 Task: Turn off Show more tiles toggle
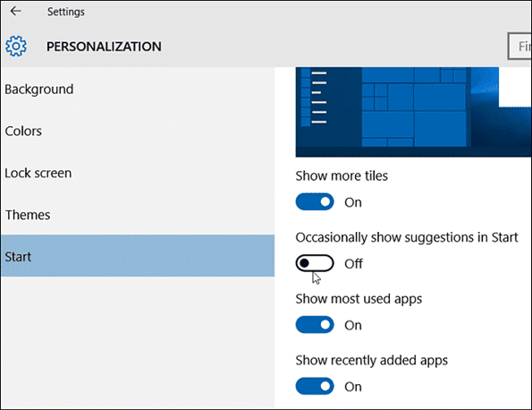(x=315, y=201)
